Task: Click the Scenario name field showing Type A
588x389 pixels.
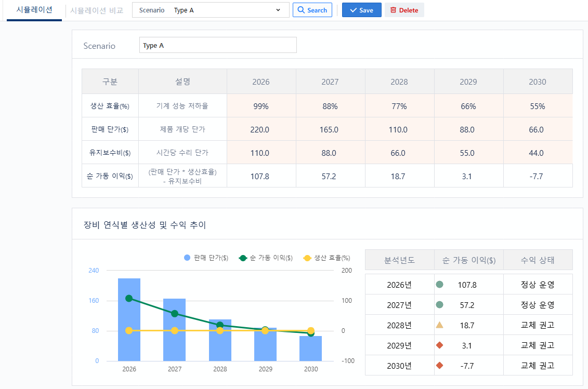Action: point(218,45)
